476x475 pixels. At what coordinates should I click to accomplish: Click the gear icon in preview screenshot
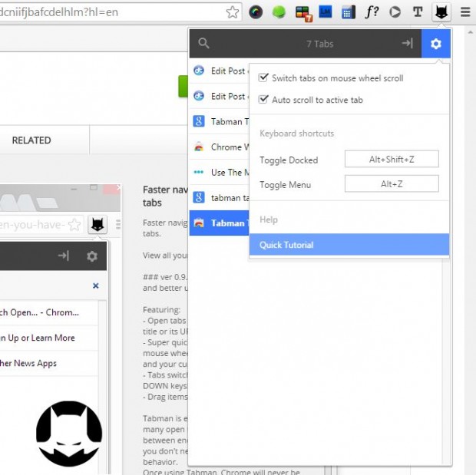click(92, 256)
